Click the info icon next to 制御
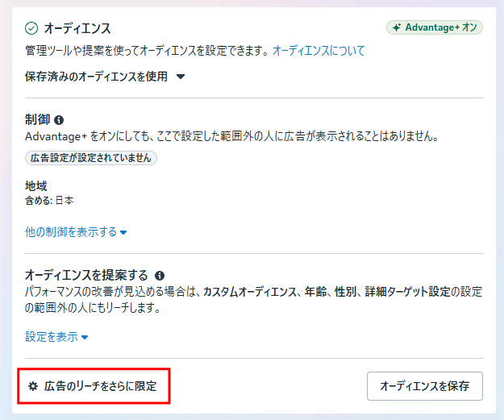The image size is (504, 420). tap(59, 120)
